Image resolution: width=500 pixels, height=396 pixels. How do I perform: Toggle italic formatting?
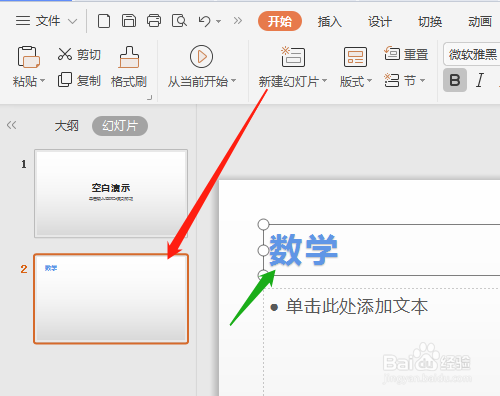480,80
